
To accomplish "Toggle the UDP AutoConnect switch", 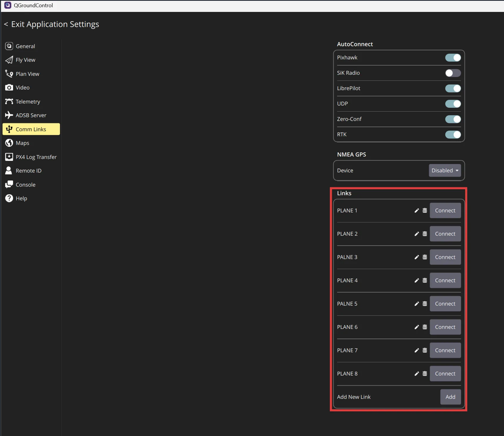I will click(453, 104).
